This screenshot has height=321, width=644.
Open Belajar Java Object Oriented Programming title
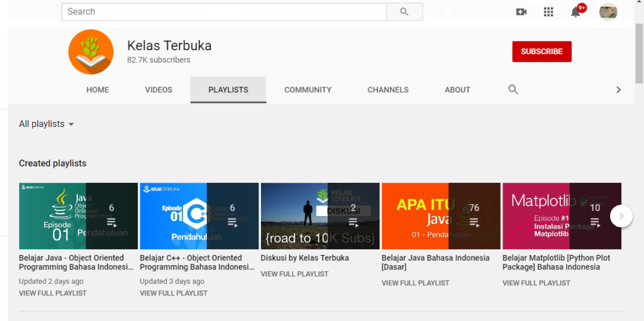pos(76,263)
